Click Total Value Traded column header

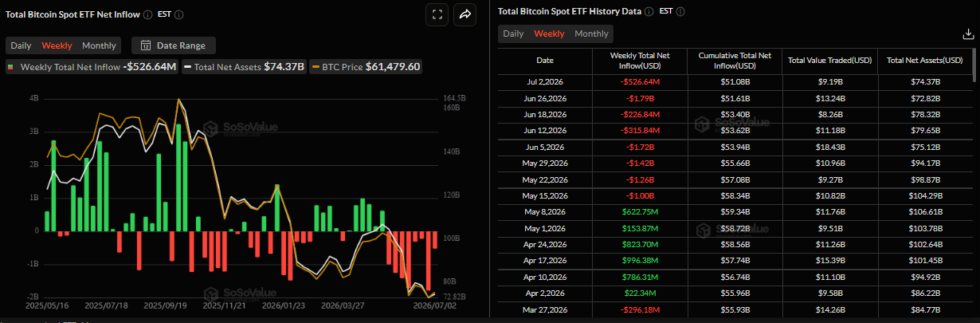(829, 61)
